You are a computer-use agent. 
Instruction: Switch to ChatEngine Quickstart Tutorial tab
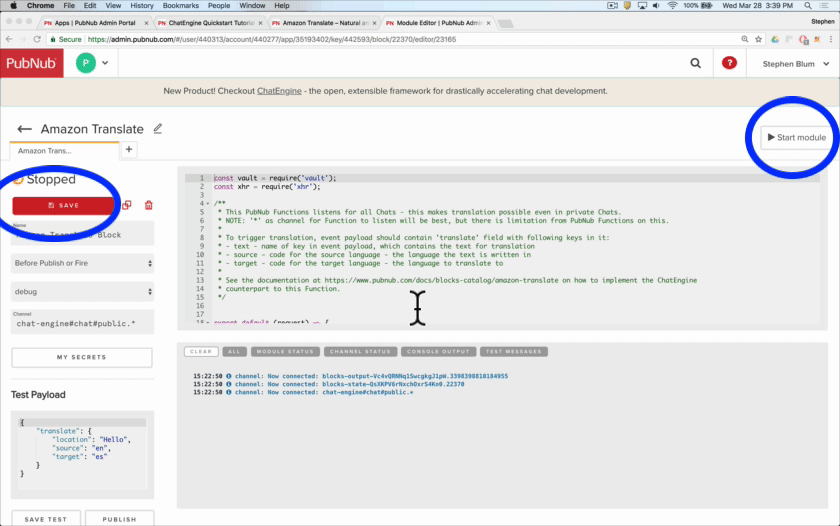click(210, 23)
